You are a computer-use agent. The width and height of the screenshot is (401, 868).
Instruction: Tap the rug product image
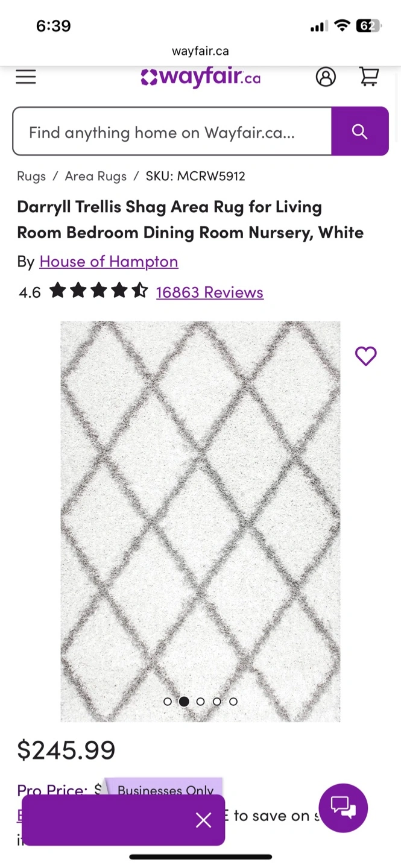[200, 521]
